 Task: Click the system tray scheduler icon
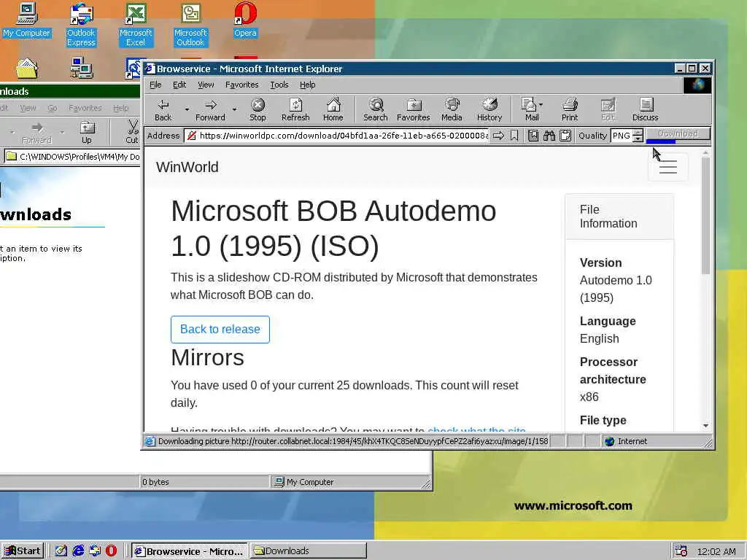(681, 551)
